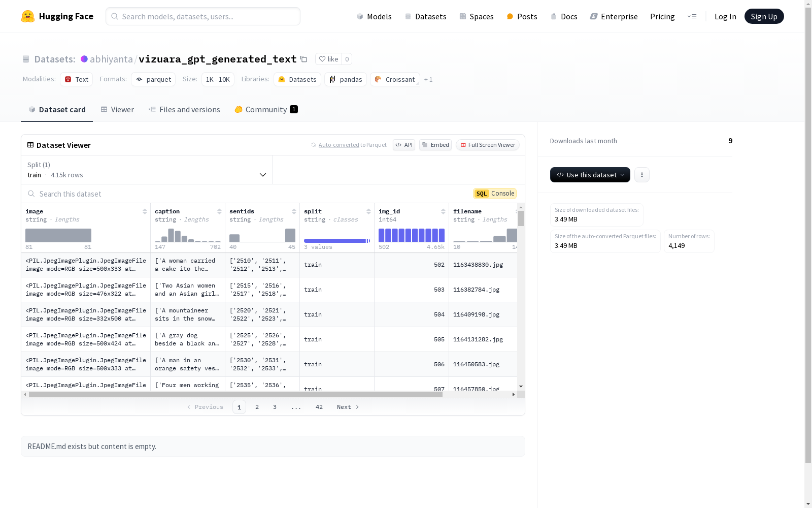Open the three-dot more options menu
This screenshot has width=812, height=508.
[642, 175]
